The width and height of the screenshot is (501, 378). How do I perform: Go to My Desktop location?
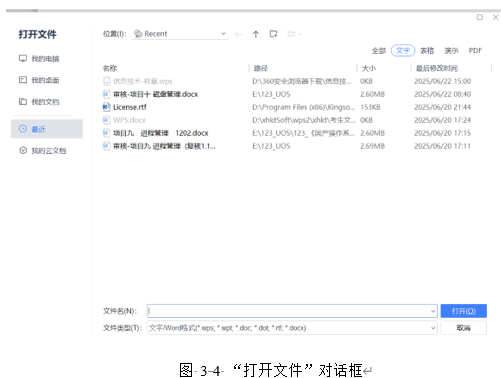pyautogui.click(x=39, y=80)
